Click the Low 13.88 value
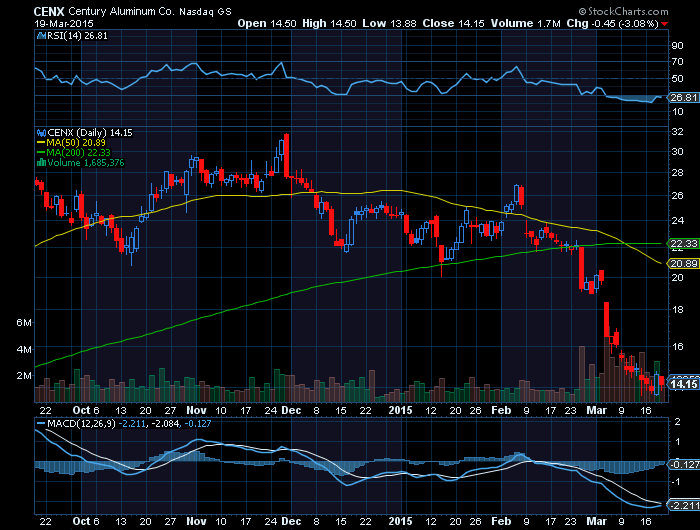700x530 pixels. [x=389, y=23]
